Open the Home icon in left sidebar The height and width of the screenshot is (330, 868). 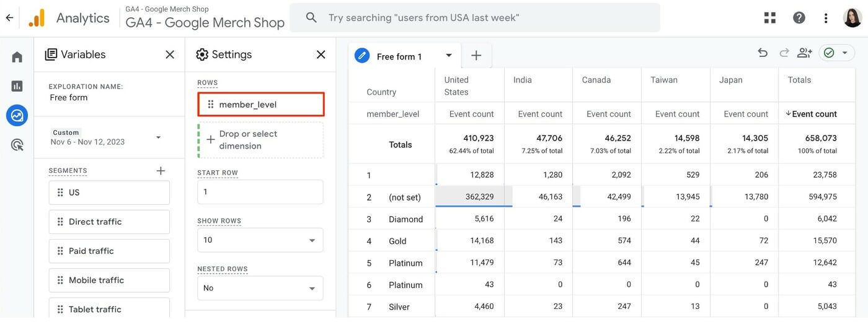tap(17, 57)
